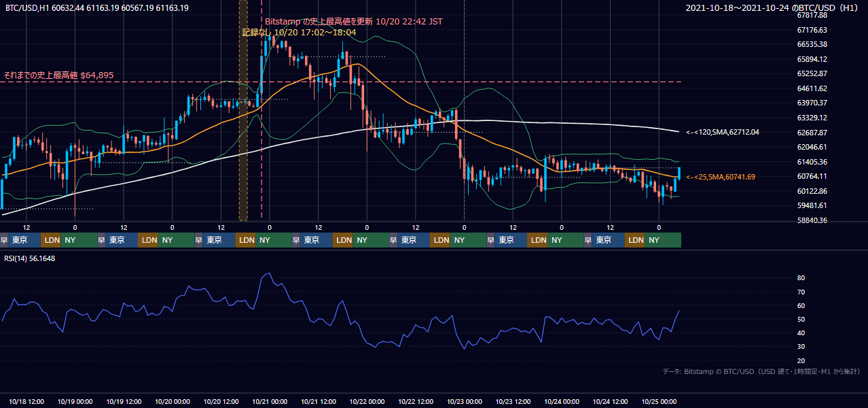Image resolution: width=868 pixels, height=408 pixels.
Task: Click price axis value 63970.37
Action: point(812,103)
